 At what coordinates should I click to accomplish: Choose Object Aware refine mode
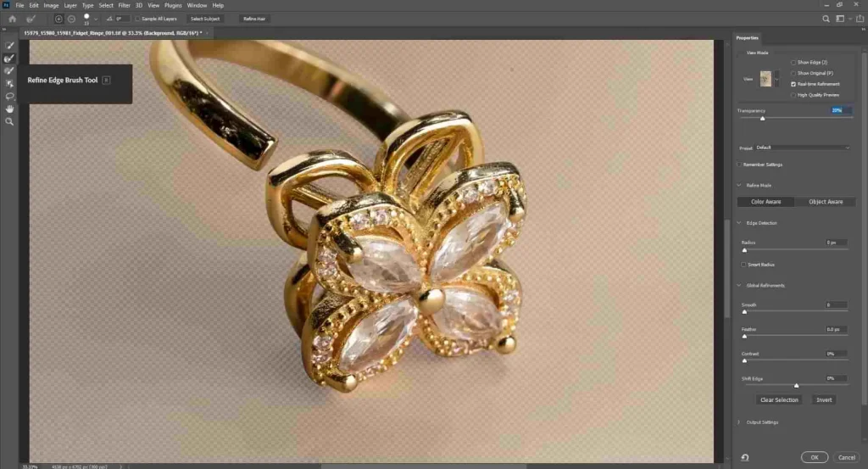point(826,202)
